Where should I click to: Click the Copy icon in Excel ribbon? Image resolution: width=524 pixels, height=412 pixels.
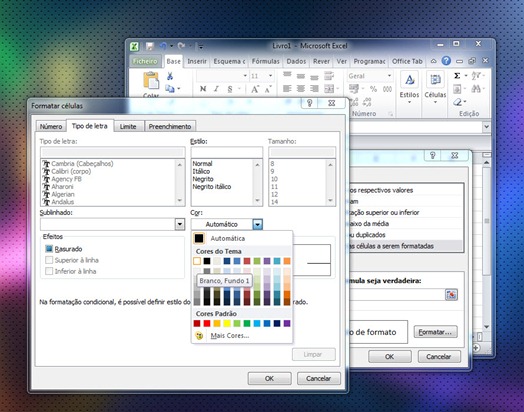coord(170,89)
